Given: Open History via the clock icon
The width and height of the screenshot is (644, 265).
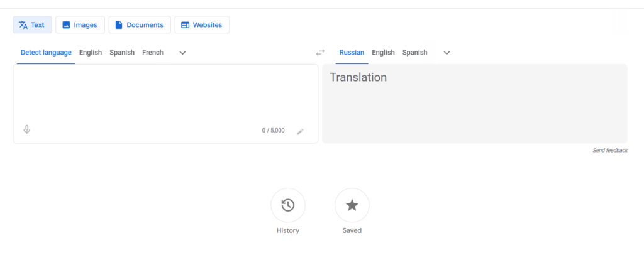Looking at the screenshot, I should click(x=288, y=205).
